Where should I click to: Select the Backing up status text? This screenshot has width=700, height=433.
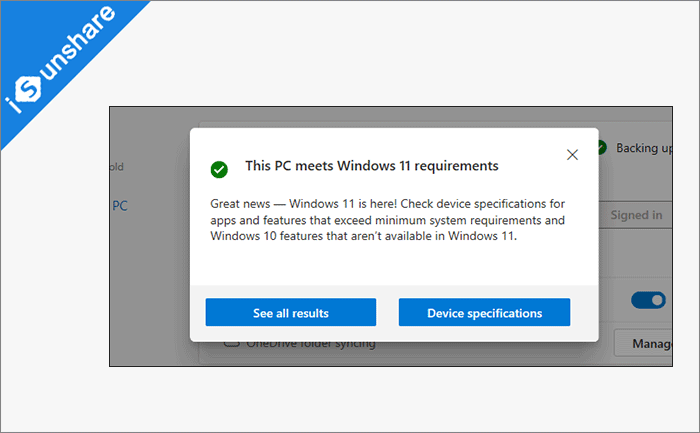643,148
